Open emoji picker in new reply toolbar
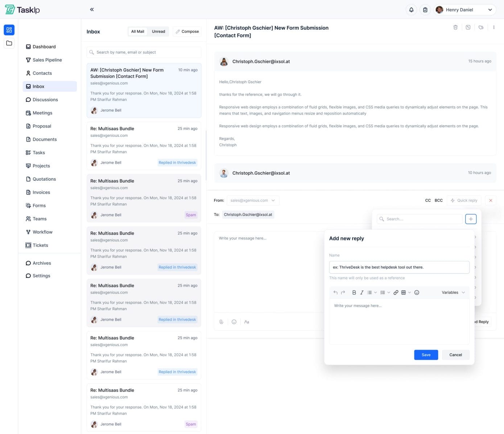Screen dimensions: 504x434 tap(417, 292)
